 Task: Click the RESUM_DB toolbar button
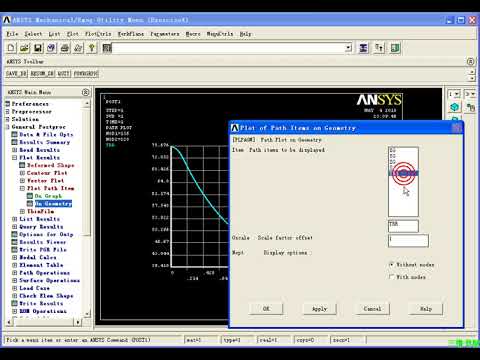pos(42,73)
